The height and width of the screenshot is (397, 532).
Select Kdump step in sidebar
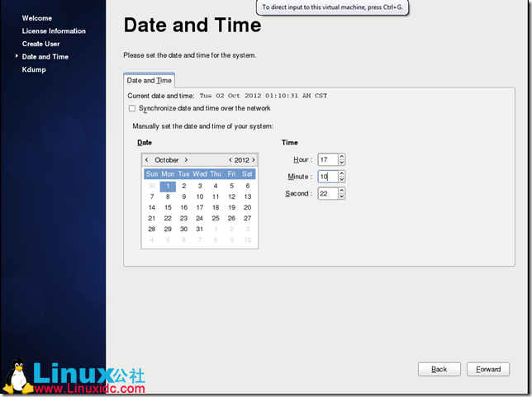click(34, 70)
